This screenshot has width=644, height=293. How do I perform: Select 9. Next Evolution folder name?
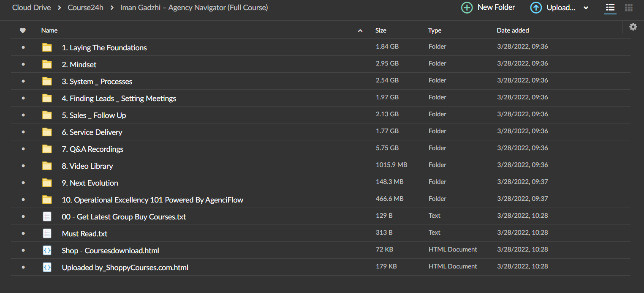[90, 183]
